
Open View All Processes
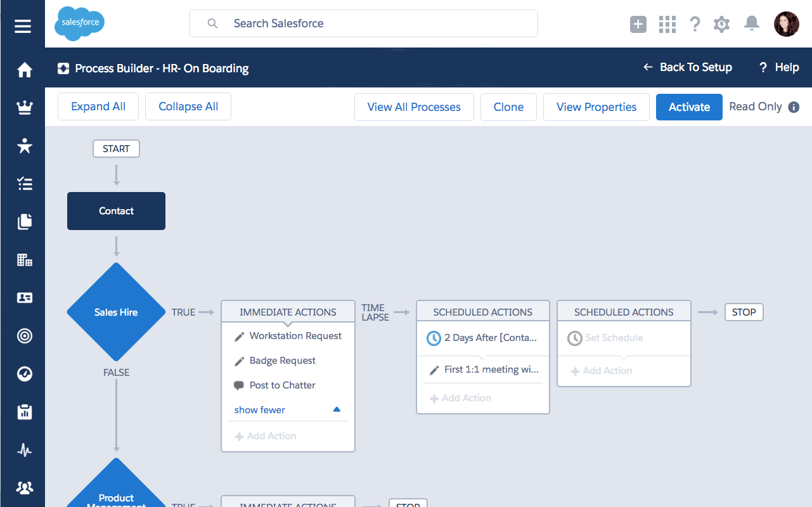414,107
